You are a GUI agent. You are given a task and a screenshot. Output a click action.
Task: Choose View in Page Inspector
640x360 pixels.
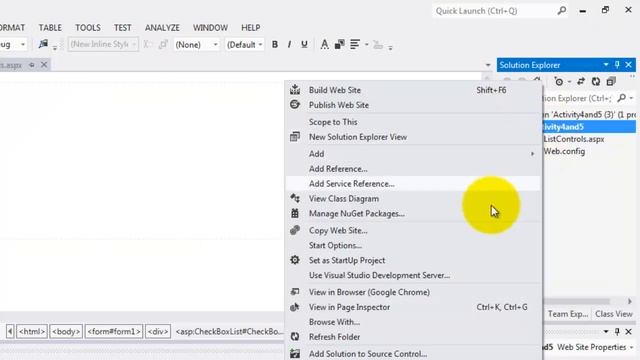(x=413, y=307)
